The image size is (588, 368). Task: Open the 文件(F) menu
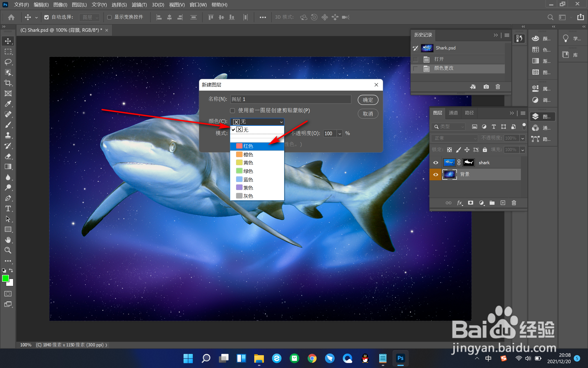click(x=21, y=5)
